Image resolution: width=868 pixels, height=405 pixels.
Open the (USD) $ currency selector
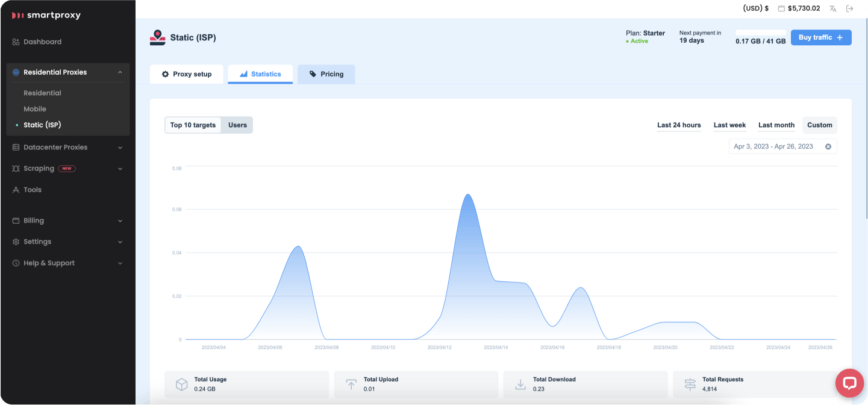pos(756,8)
